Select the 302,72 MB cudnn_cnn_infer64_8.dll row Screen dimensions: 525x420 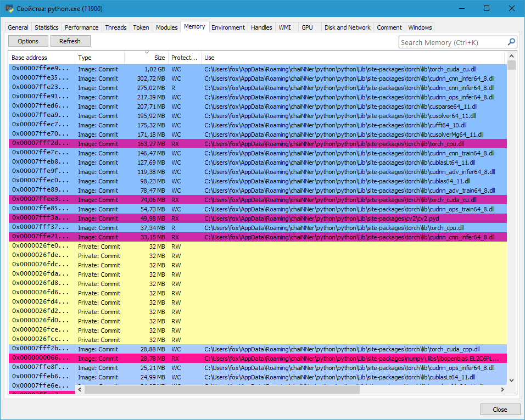[258, 79]
